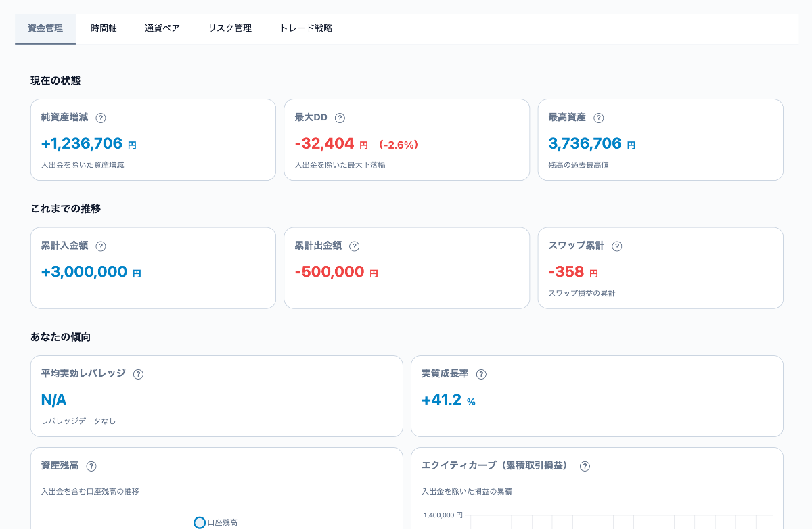Screen dimensions: 812x529
Task: Select the リスク管理 tab
Action: click(229, 28)
